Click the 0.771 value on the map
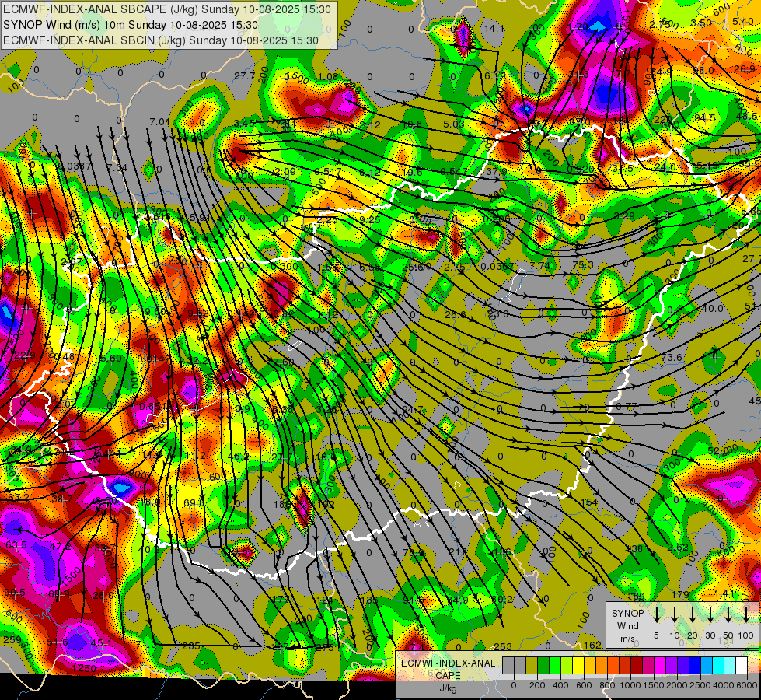 coord(630,406)
